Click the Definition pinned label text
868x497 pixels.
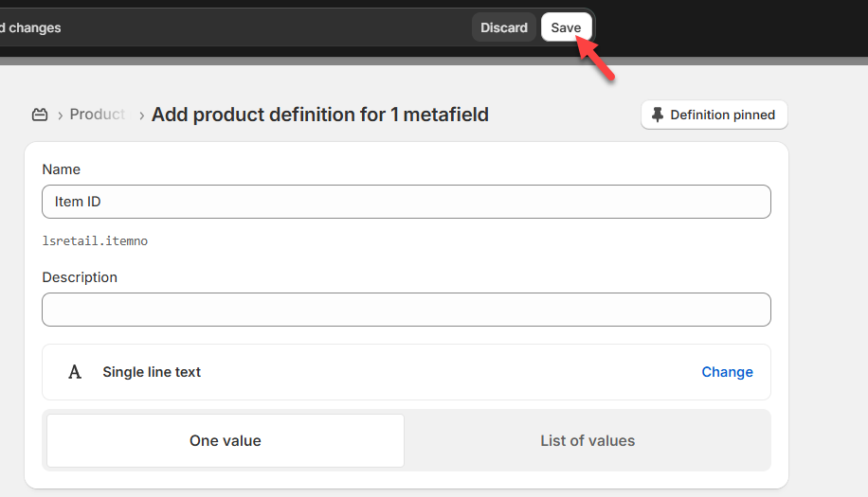(722, 115)
